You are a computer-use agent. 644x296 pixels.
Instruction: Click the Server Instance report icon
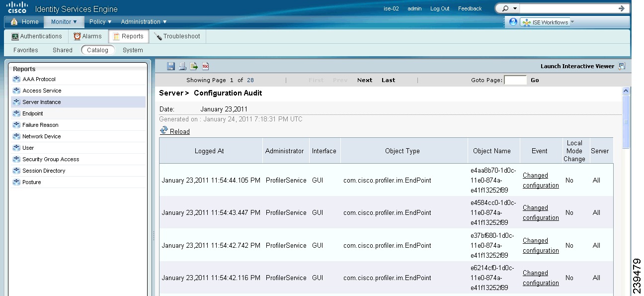16,102
